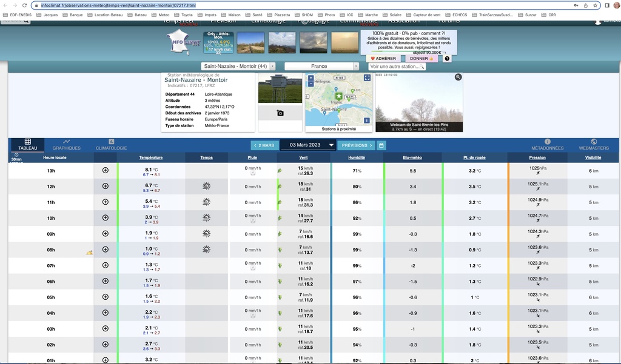Open the password key icon in address bar
621x364 pixels.
576,5
